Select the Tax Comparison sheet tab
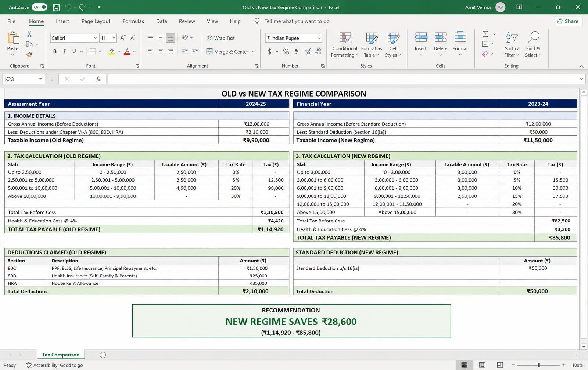This screenshot has width=588, height=370. pyautogui.click(x=61, y=355)
